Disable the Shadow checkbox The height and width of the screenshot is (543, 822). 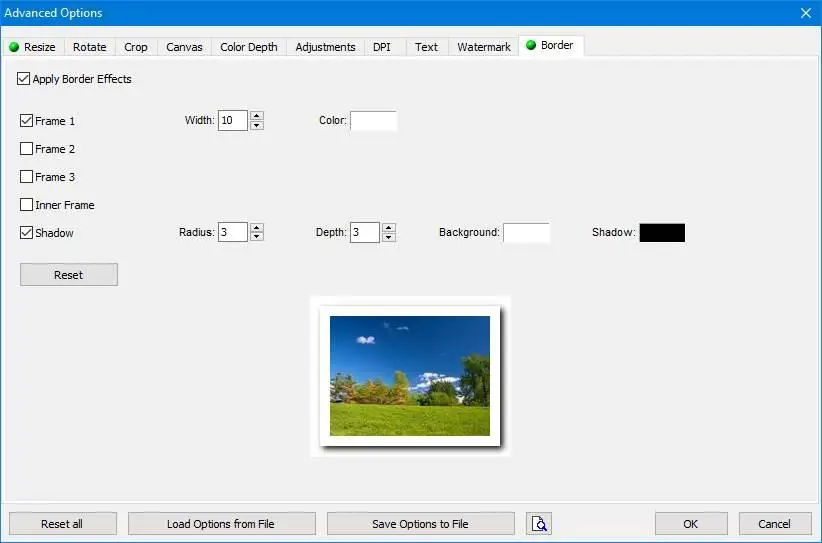[26, 233]
